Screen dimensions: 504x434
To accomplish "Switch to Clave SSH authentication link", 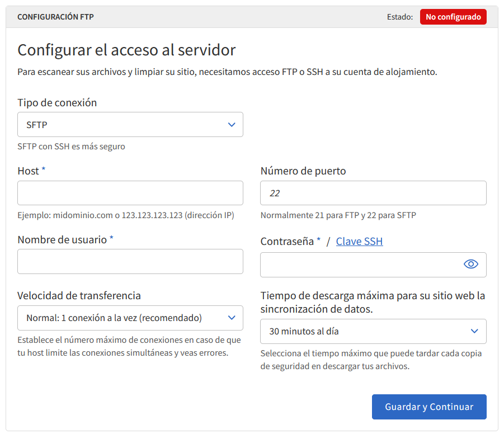I will point(359,242).
